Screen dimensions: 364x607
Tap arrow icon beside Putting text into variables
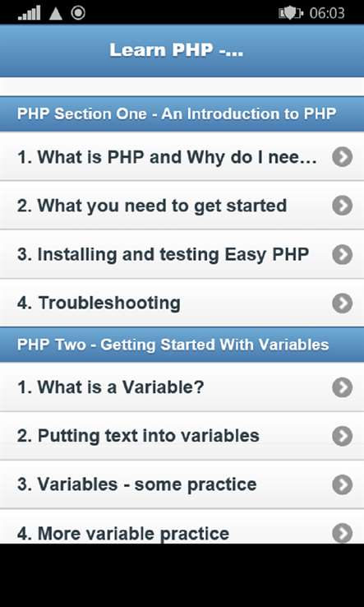(x=343, y=436)
